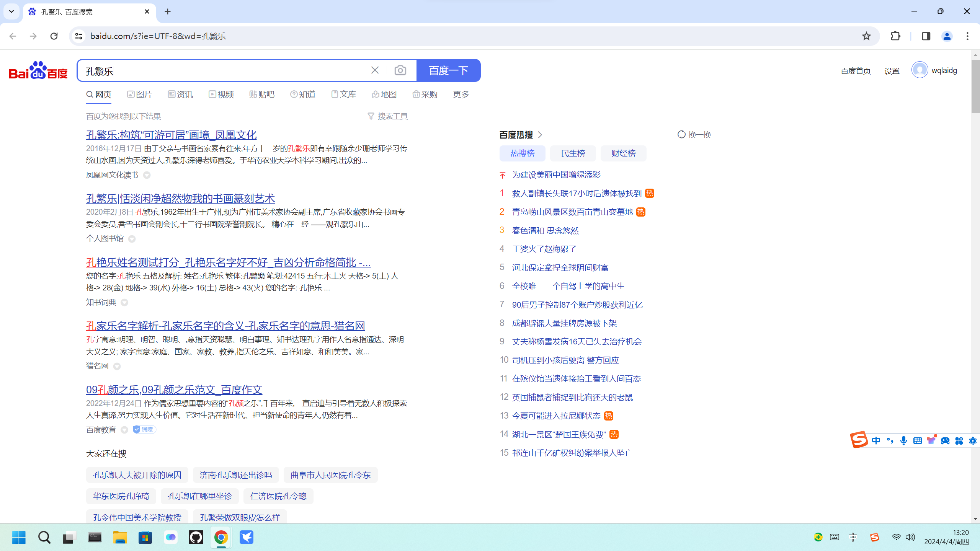
Task: Switch to the 地图 search tab
Action: pyautogui.click(x=384, y=95)
